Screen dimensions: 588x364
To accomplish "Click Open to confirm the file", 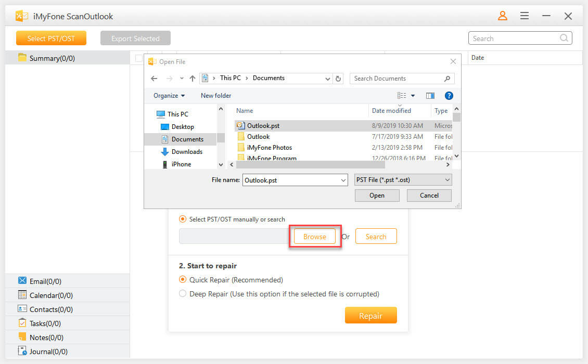I will [x=377, y=195].
